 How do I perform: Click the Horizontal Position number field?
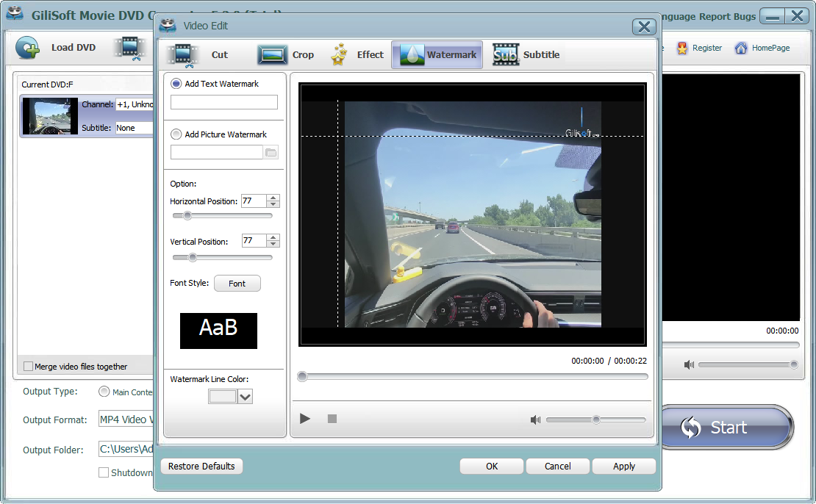[x=254, y=201]
